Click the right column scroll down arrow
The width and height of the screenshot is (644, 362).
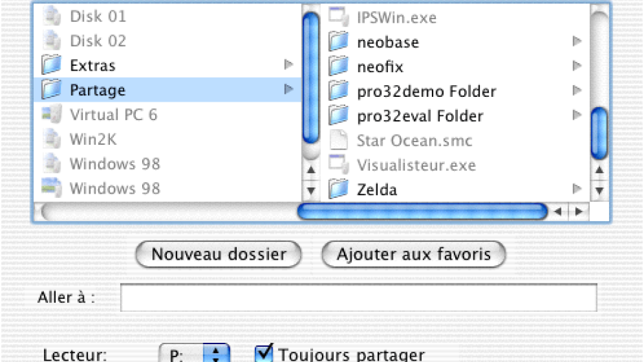click(x=599, y=191)
